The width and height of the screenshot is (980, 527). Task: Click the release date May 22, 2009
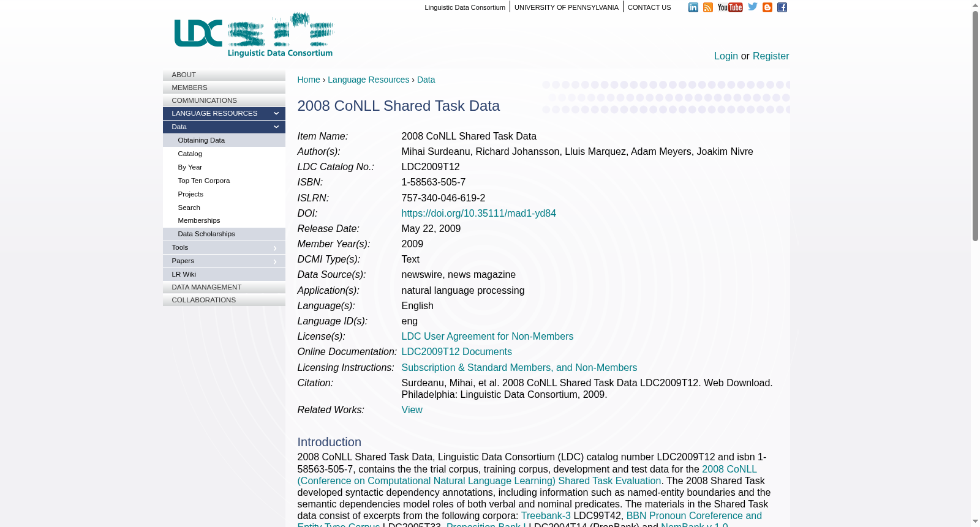[431, 228]
